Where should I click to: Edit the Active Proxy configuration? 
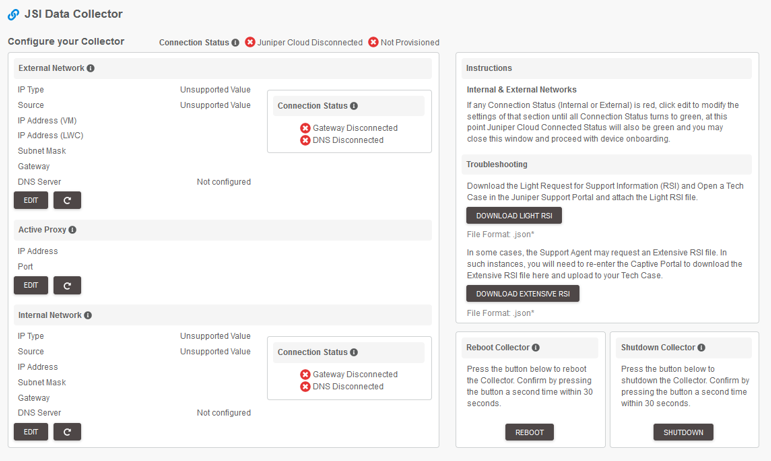[30, 285]
